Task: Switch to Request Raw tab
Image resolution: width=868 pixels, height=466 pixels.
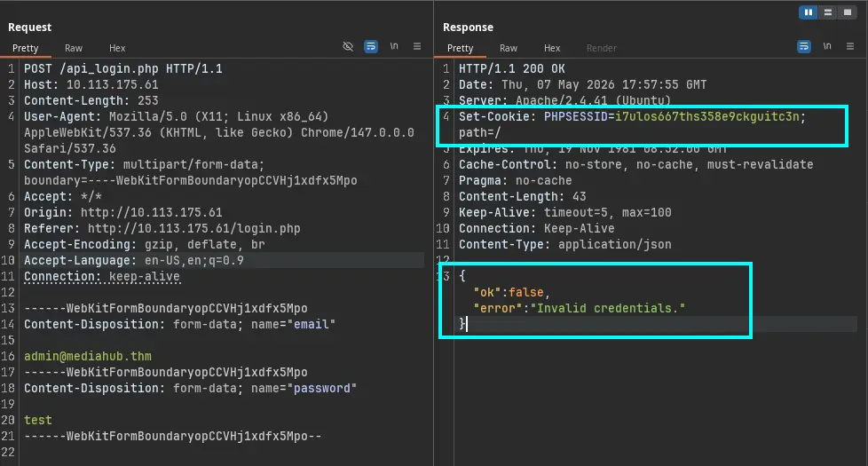Action: (x=74, y=48)
